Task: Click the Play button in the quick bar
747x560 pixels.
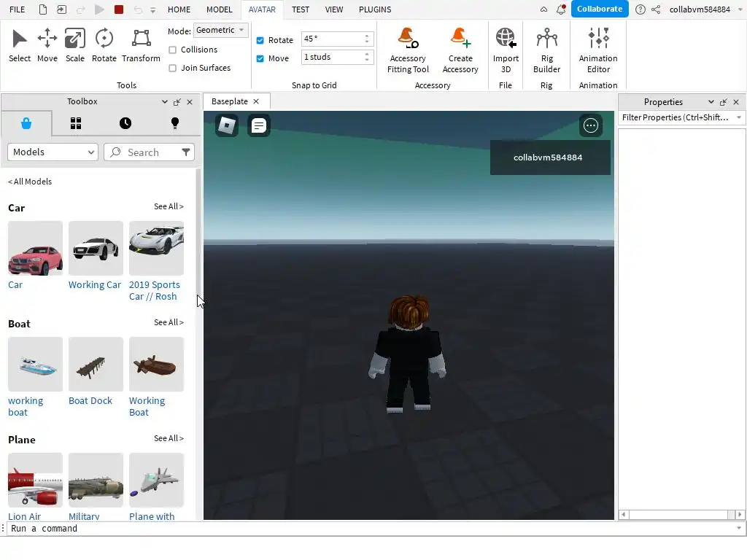Action: click(x=99, y=9)
